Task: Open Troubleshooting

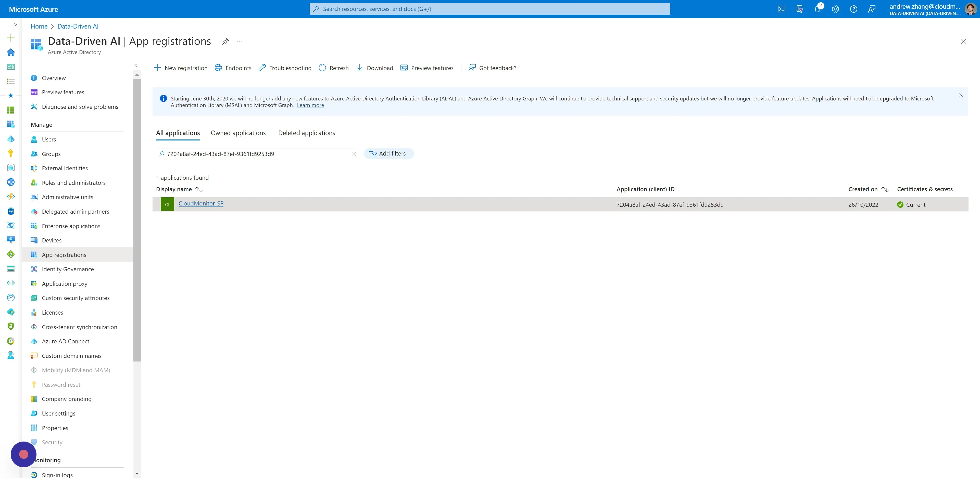Action: pyautogui.click(x=285, y=68)
